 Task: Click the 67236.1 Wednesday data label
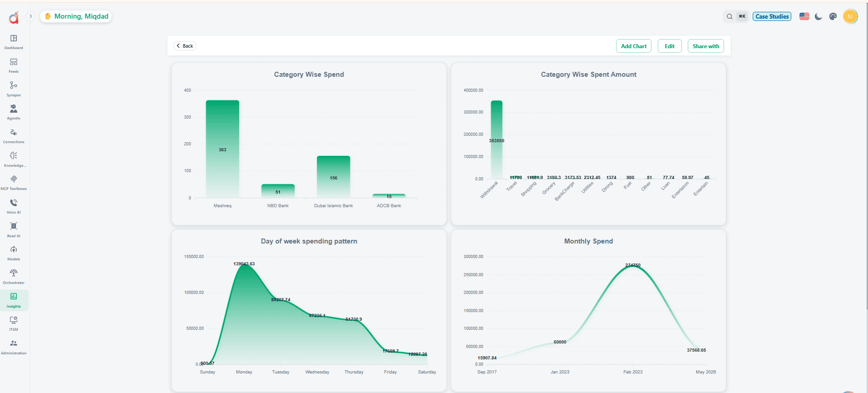[317, 316]
